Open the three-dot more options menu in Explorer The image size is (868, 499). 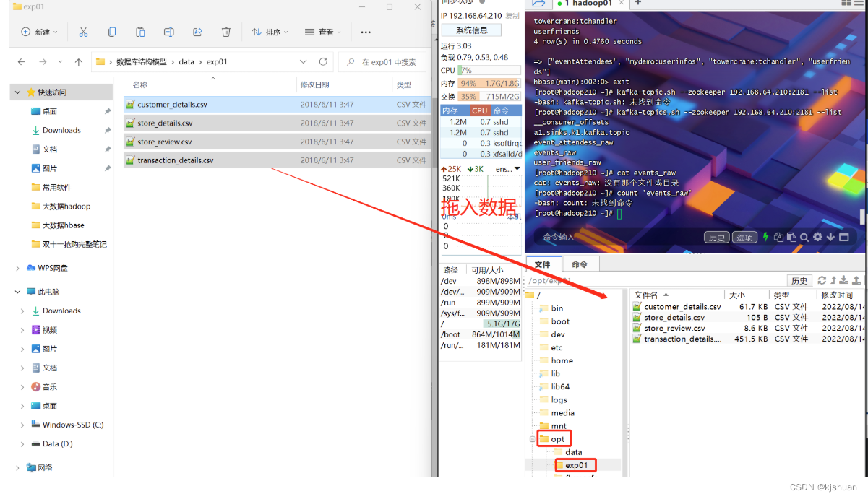click(x=366, y=32)
